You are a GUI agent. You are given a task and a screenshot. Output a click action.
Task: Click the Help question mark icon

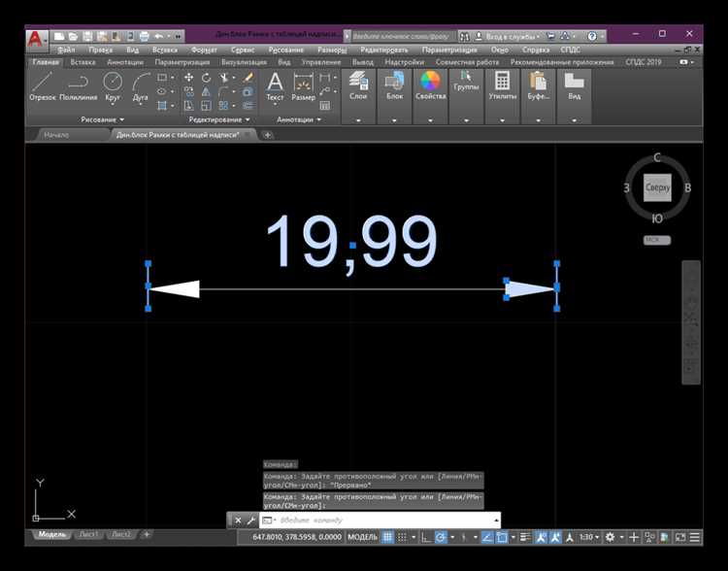click(592, 36)
